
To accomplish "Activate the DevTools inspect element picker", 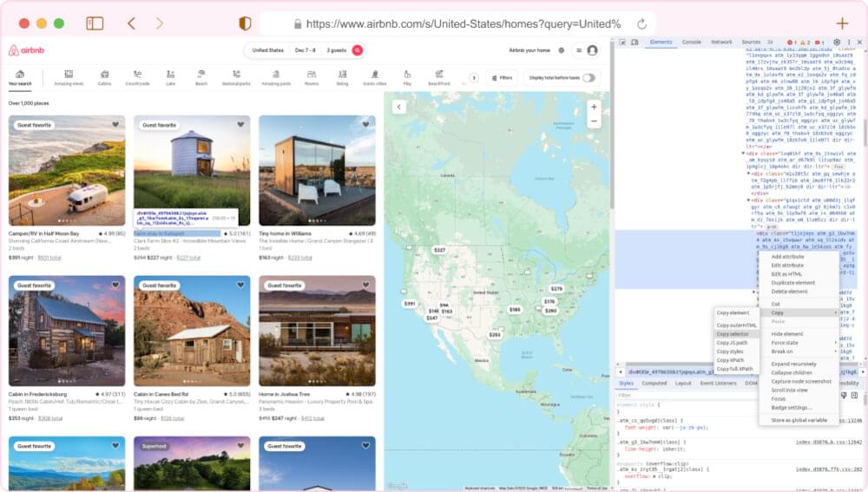I will 622,42.
